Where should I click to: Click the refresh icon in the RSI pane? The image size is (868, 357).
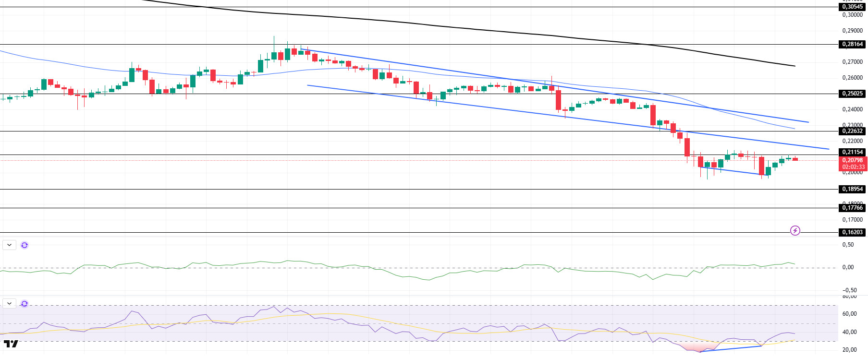24,304
